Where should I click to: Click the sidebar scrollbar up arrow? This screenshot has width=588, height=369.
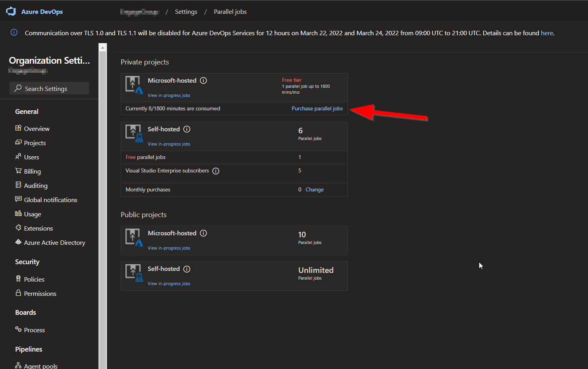[x=103, y=47]
